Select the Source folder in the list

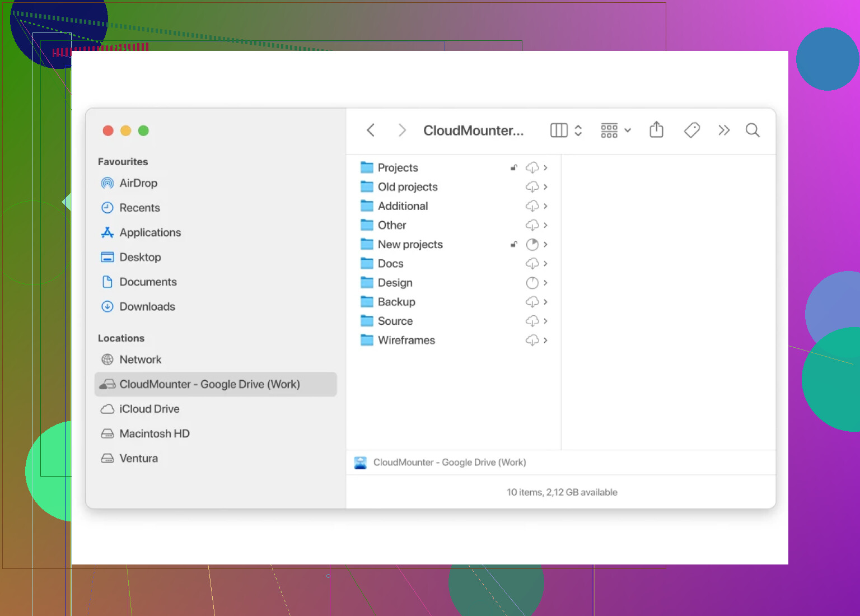(395, 321)
